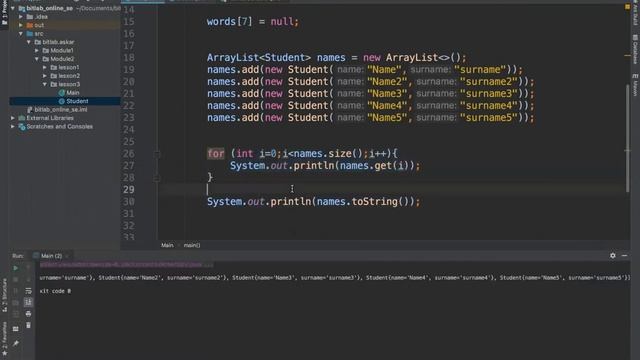Click the bitlab_online_se.iml file icon
This screenshot has width=640, height=360.
pos(30,110)
